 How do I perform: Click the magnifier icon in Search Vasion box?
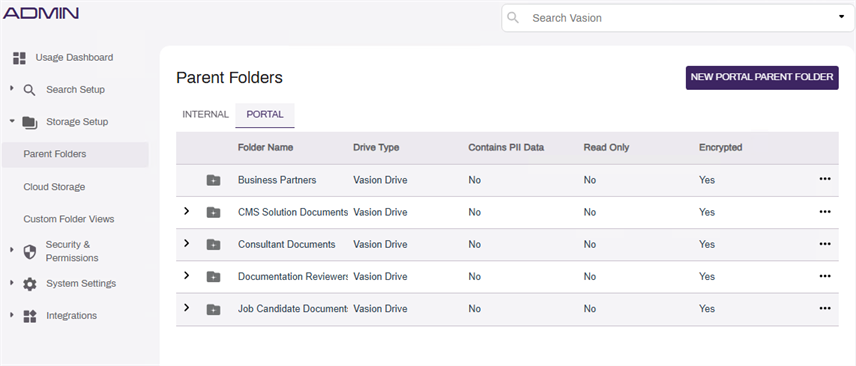tap(513, 18)
